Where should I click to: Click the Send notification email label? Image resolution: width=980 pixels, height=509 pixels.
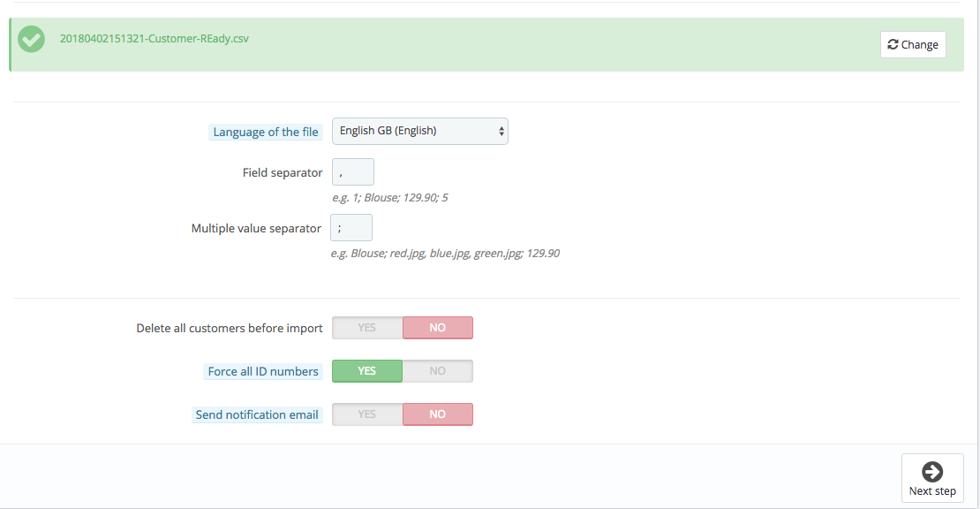click(x=257, y=414)
